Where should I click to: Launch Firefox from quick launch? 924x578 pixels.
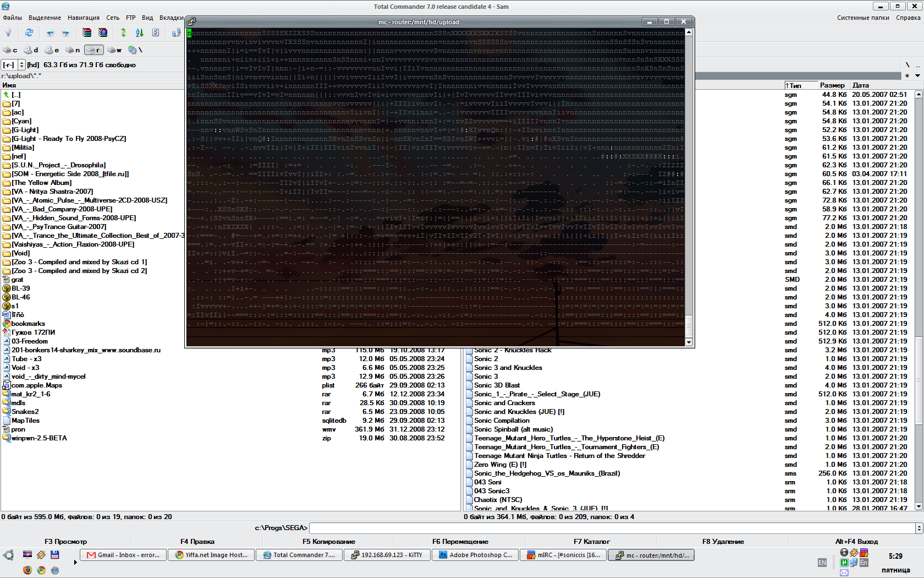coord(28,570)
